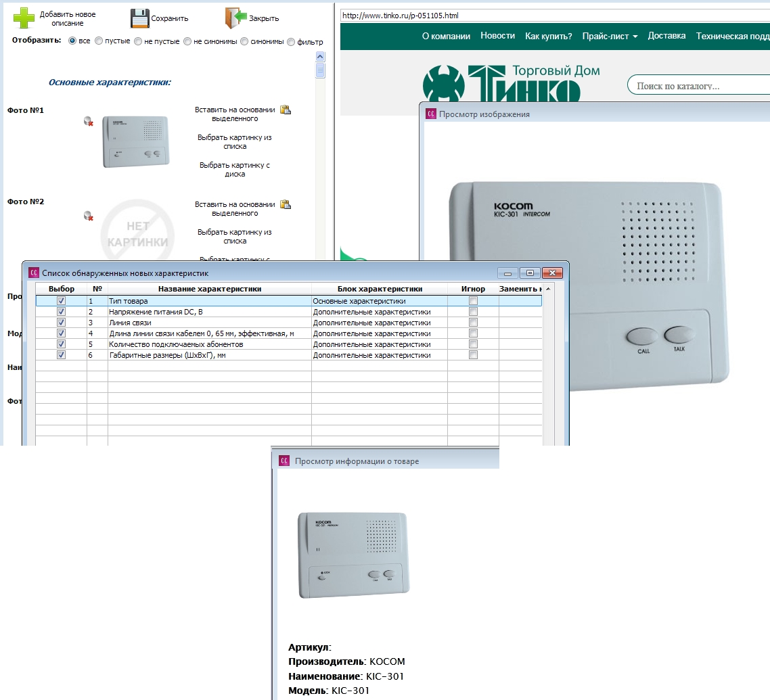The image size is (770, 700).
Task: Click the 'Сохранить' button label
Action: click(x=169, y=18)
